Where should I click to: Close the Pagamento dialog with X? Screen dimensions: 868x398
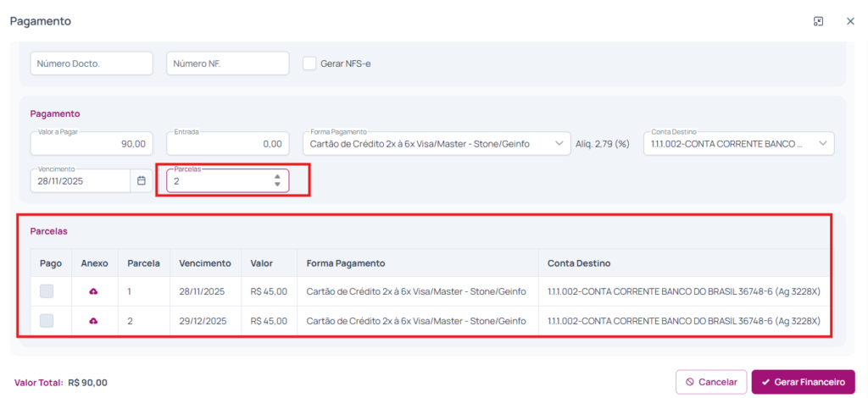click(850, 21)
